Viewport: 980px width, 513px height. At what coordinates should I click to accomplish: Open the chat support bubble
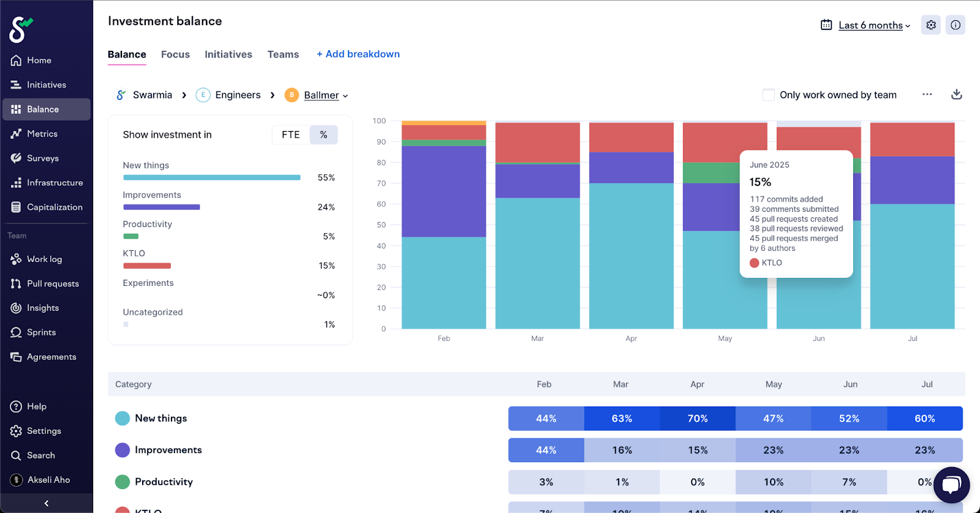point(951,485)
